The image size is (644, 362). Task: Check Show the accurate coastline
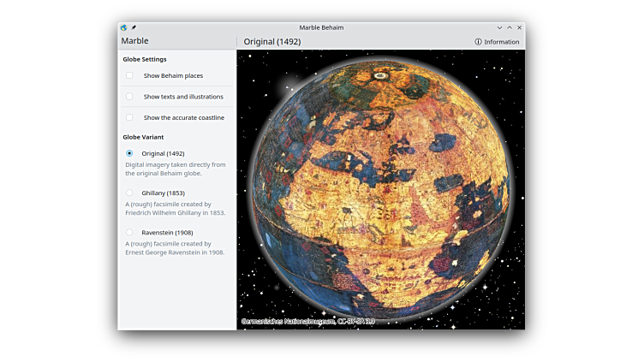point(129,117)
